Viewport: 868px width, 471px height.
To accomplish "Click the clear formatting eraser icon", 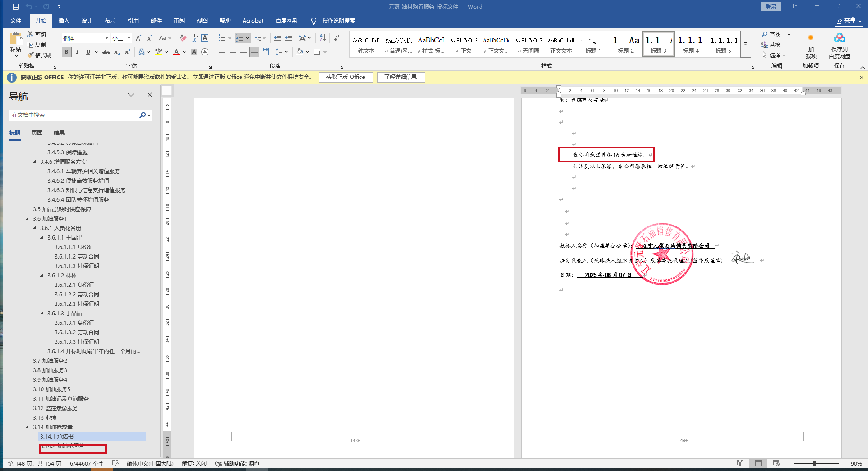I will coord(183,38).
